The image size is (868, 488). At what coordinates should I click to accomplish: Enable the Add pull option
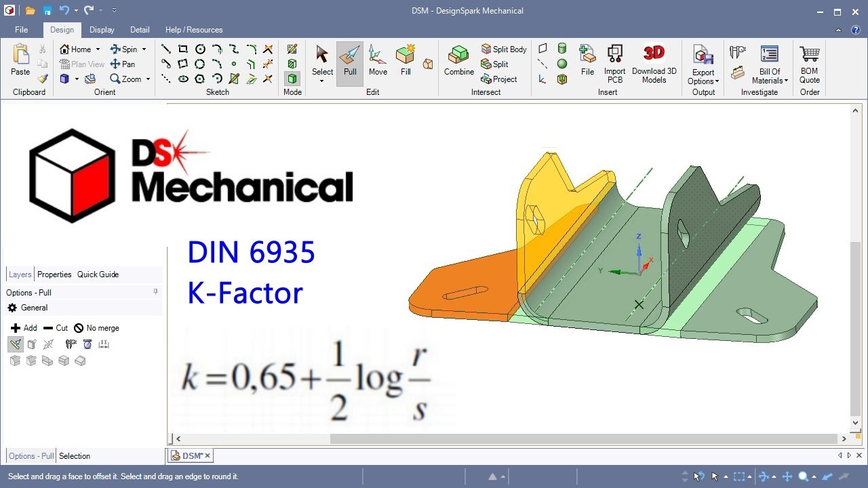24,328
